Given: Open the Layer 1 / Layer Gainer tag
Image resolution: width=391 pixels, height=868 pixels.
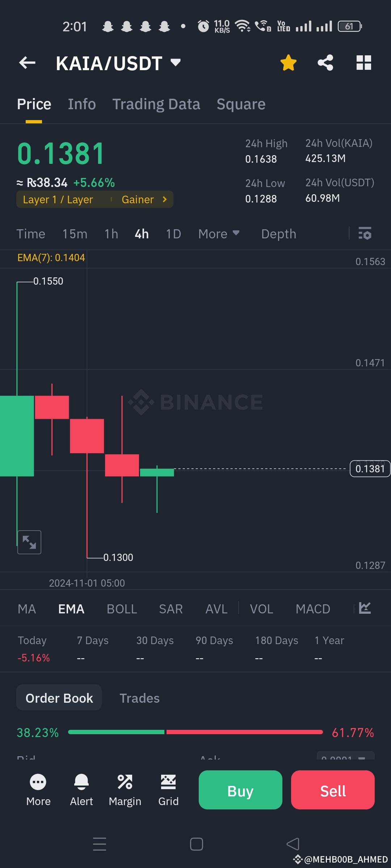Looking at the screenshot, I should point(94,199).
